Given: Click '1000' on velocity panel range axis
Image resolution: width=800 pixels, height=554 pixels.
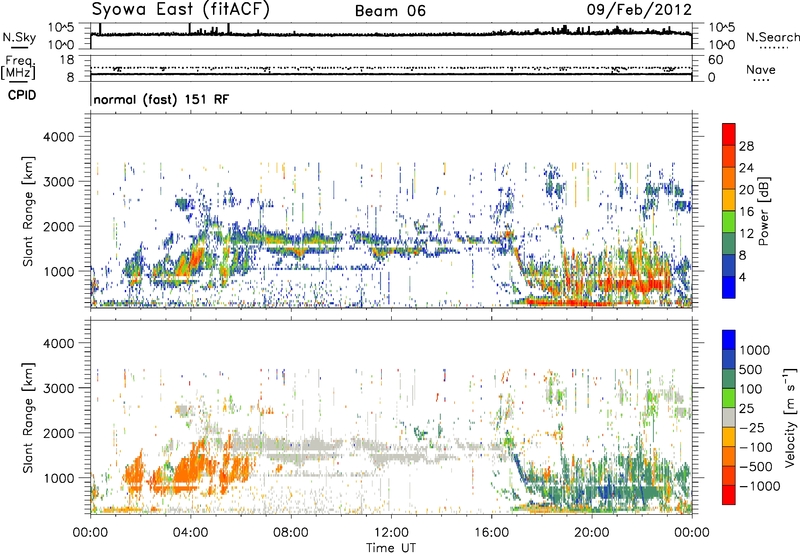Looking at the screenshot, I should coord(58,478).
